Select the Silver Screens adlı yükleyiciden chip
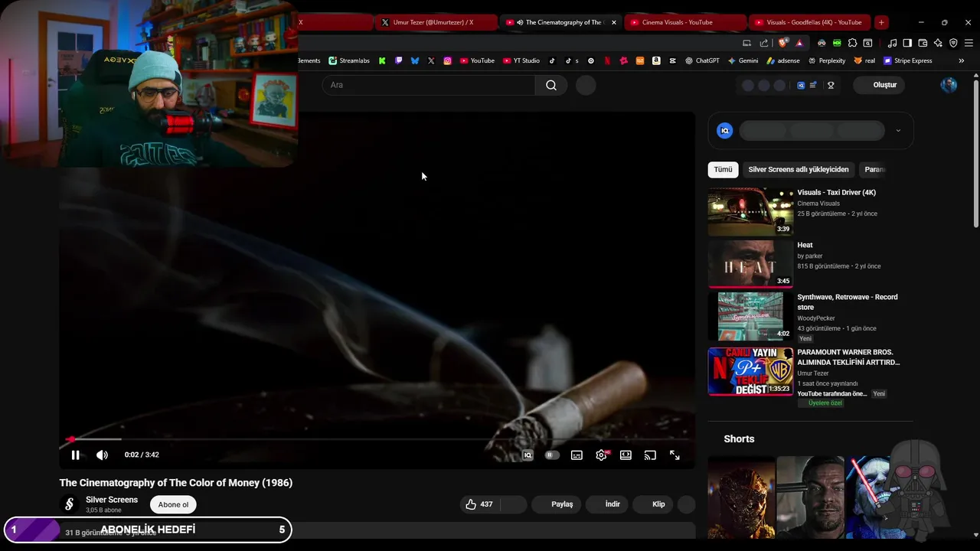Image resolution: width=980 pixels, height=551 pixels. (x=799, y=169)
